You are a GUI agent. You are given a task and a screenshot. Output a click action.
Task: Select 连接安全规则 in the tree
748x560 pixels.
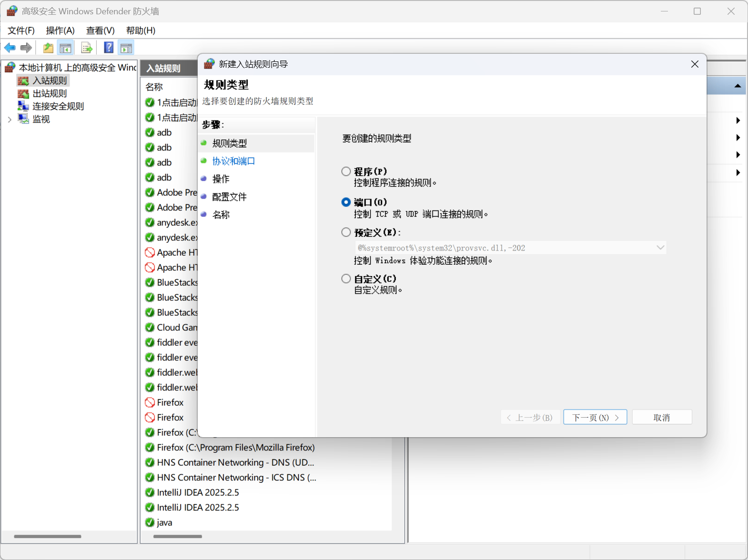pyautogui.click(x=58, y=106)
